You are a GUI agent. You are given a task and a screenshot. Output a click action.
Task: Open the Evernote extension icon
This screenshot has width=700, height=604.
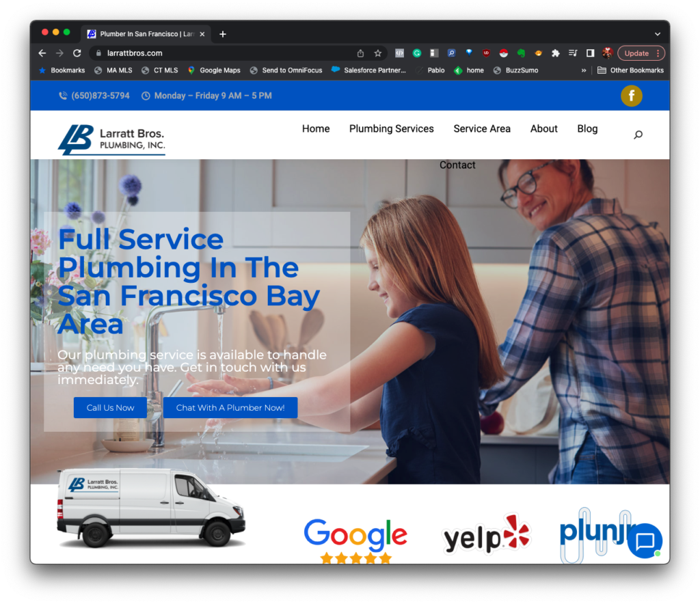[521, 53]
